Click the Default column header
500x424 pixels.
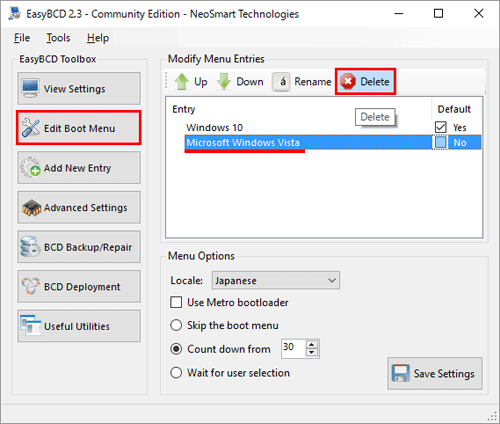pos(454,109)
